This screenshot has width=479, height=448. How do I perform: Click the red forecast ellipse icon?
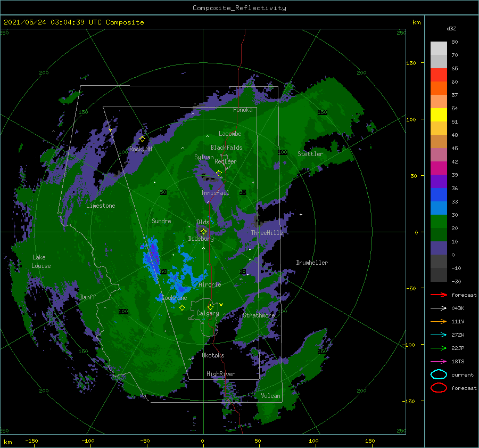point(439,388)
